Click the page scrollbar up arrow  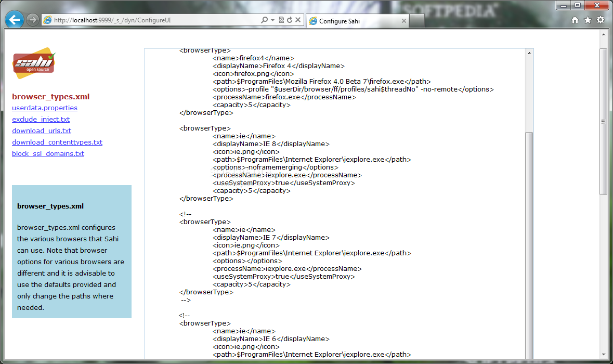604,34
